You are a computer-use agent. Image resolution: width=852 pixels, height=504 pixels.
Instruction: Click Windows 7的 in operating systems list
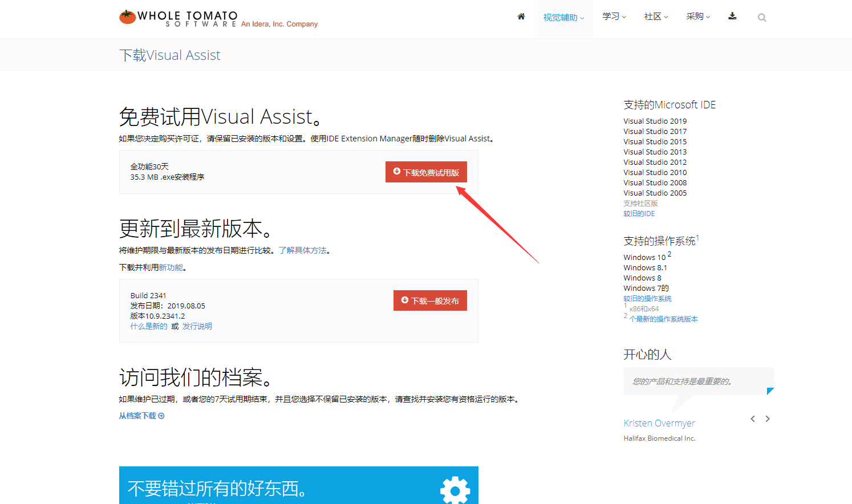click(646, 288)
